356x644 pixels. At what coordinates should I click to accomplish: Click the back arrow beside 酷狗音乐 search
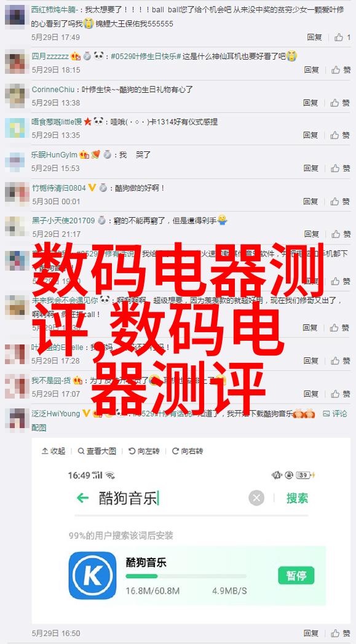pyautogui.click(x=82, y=498)
